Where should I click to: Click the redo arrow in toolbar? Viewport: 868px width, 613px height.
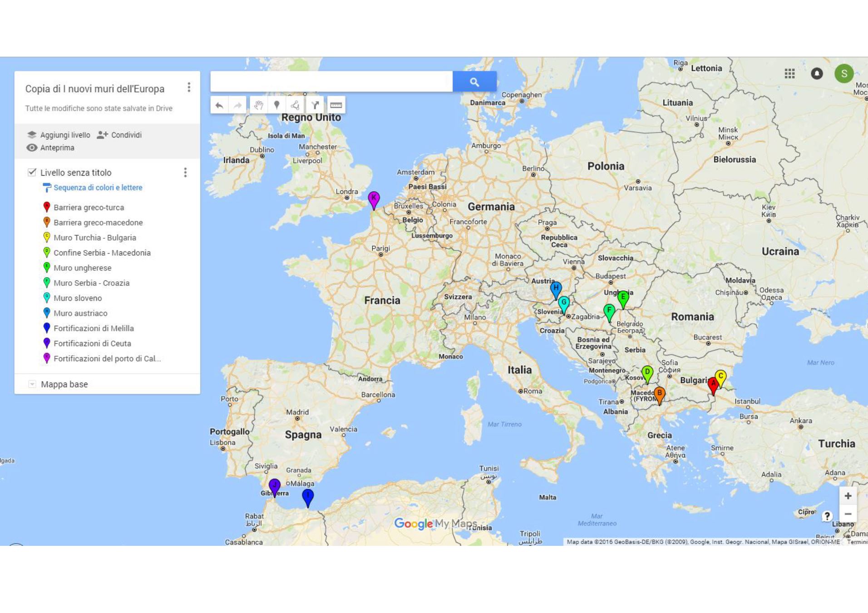[237, 105]
